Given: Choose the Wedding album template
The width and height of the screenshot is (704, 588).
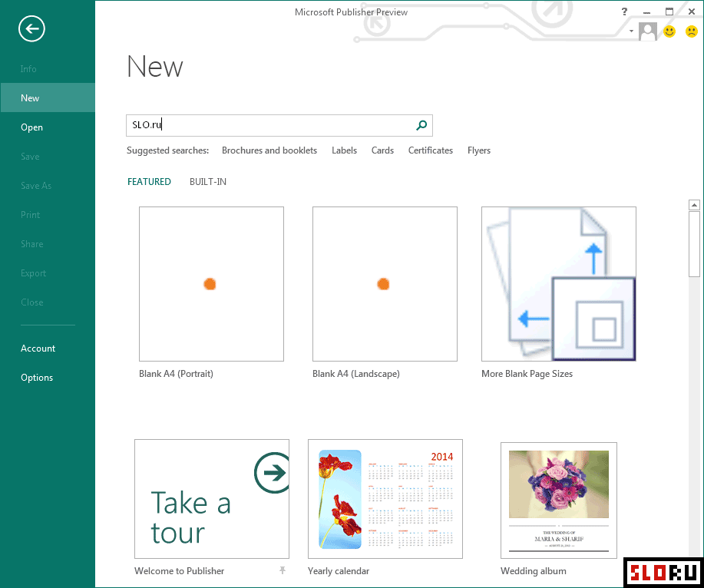Looking at the screenshot, I should coord(559,500).
